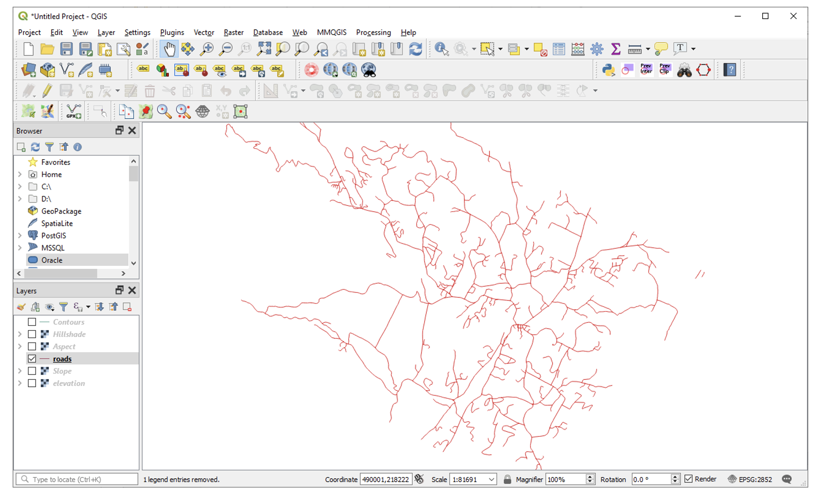Enable the Slope layer checkbox

[32, 371]
